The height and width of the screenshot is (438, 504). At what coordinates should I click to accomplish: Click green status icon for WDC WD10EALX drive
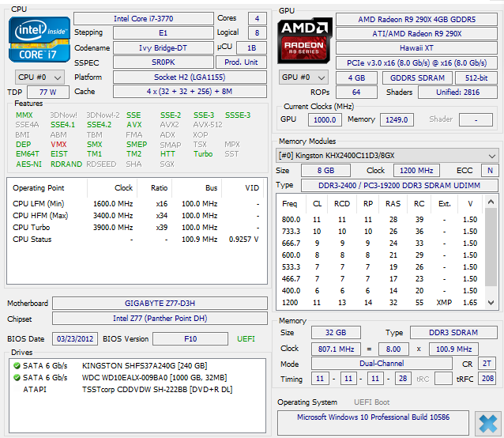pyautogui.click(x=17, y=378)
